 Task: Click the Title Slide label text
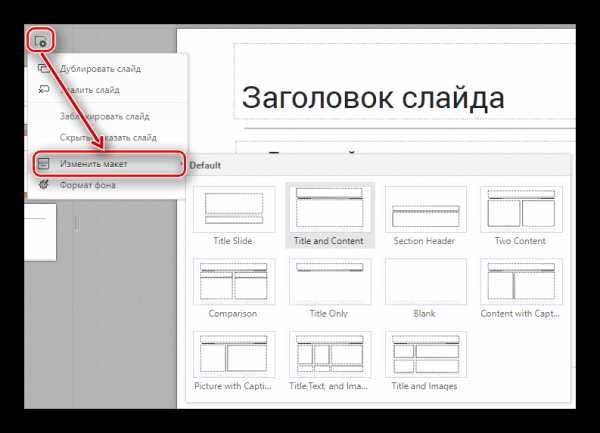point(233,241)
